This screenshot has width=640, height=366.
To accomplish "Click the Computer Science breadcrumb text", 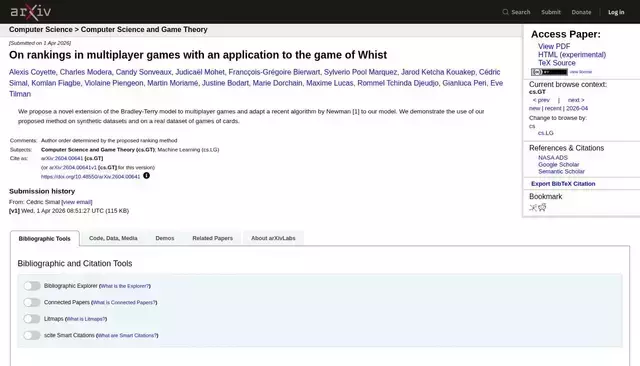I will click(40, 29).
